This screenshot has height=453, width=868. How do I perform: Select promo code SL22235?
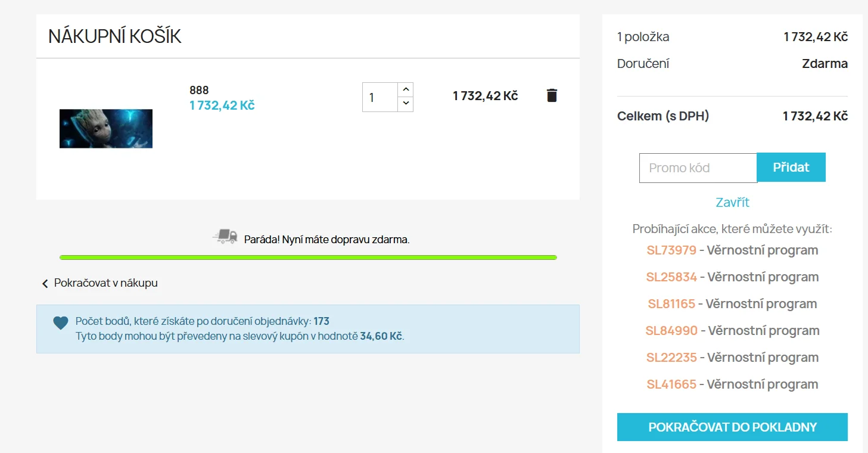click(x=671, y=358)
